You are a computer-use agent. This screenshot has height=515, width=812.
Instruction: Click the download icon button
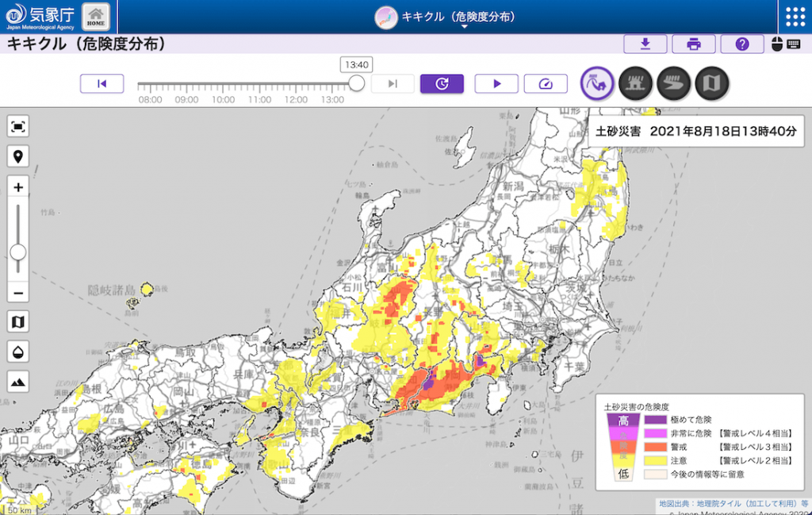pos(645,44)
